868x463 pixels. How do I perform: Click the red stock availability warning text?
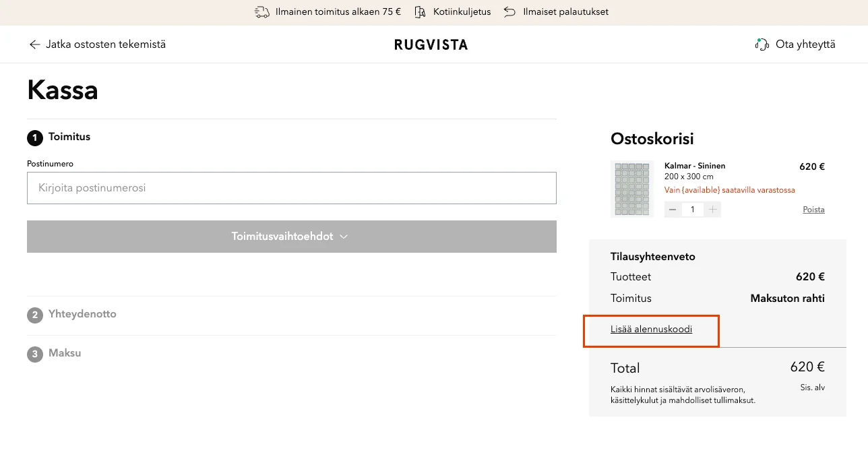[x=730, y=190]
